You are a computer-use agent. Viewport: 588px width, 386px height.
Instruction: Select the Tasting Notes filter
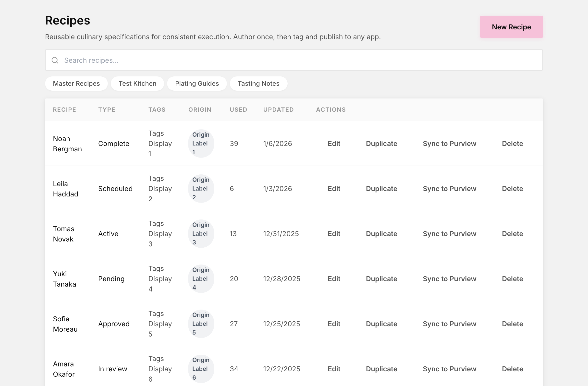258,84
